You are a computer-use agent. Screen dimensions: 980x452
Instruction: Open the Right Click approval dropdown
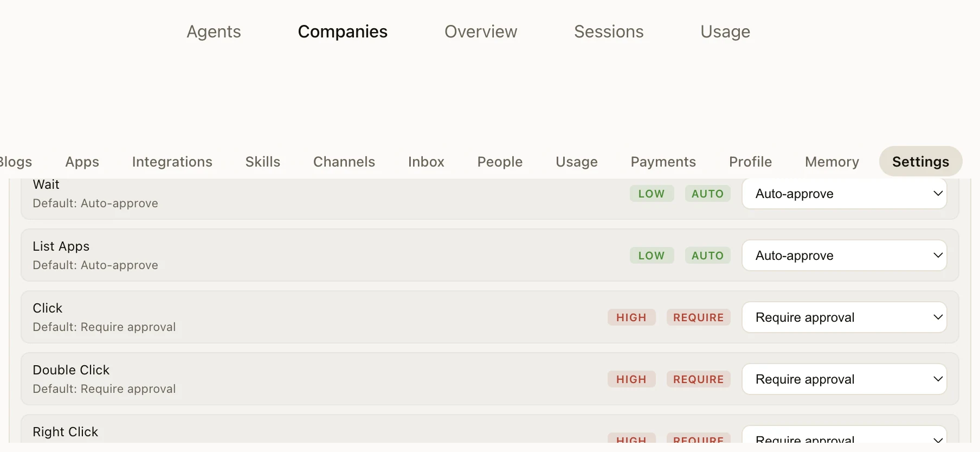click(844, 435)
